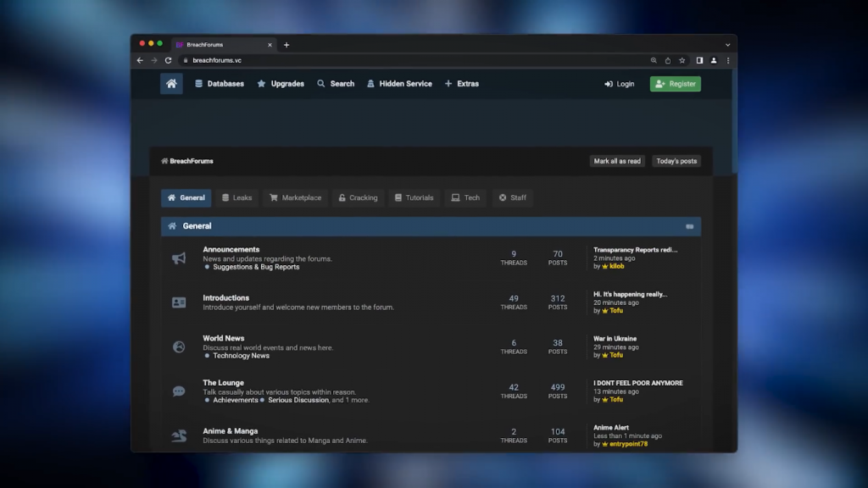Image resolution: width=868 pixels, height=488 pixels.
Task: Switch to the Tutorials tab
Action: tap(414, 197)
